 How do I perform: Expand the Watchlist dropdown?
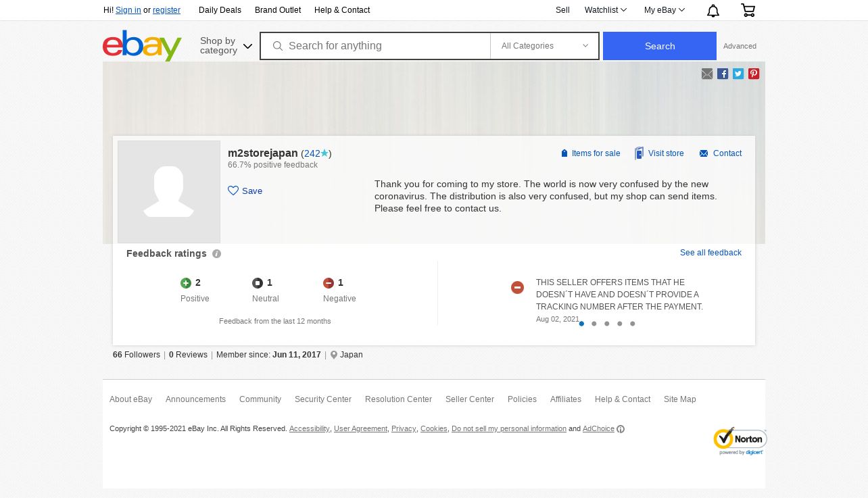coord(605,10)
